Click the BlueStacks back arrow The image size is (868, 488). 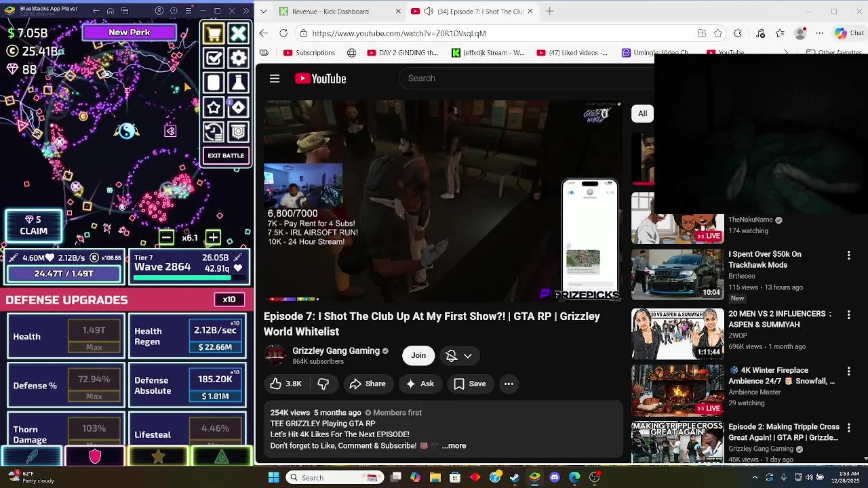pos(96,11)
